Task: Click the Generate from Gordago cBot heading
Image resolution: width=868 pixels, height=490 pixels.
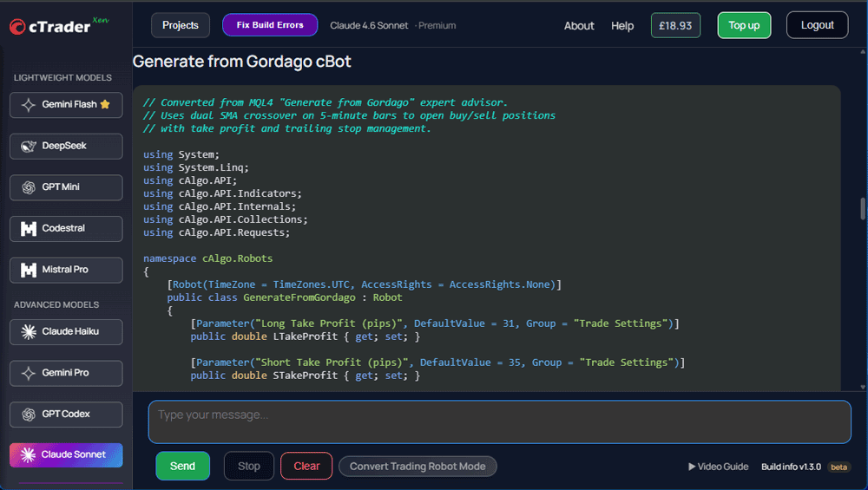Action: pos(242,62)
